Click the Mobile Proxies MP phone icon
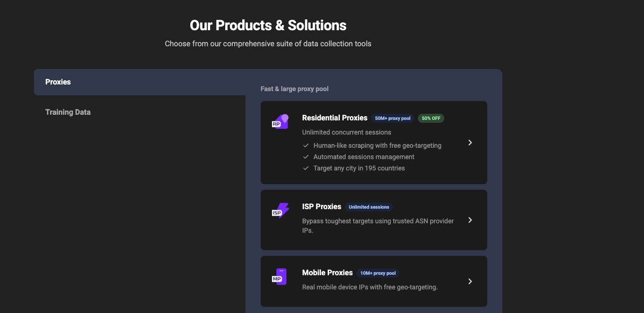The image size is (644, 313). pos(280,277)
